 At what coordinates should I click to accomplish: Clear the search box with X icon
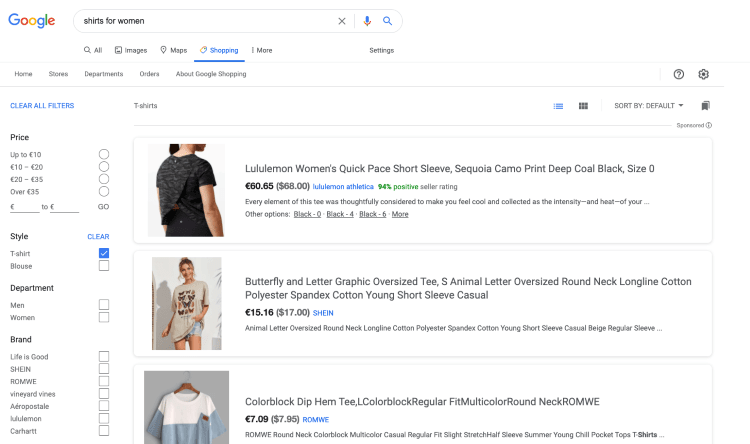tap(342, 21)
